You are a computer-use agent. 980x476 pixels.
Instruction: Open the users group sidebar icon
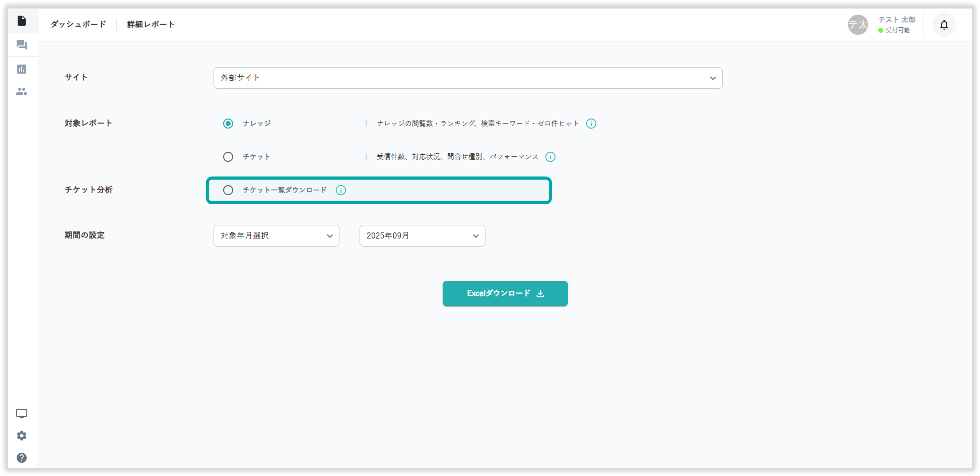tap(22, 91)
